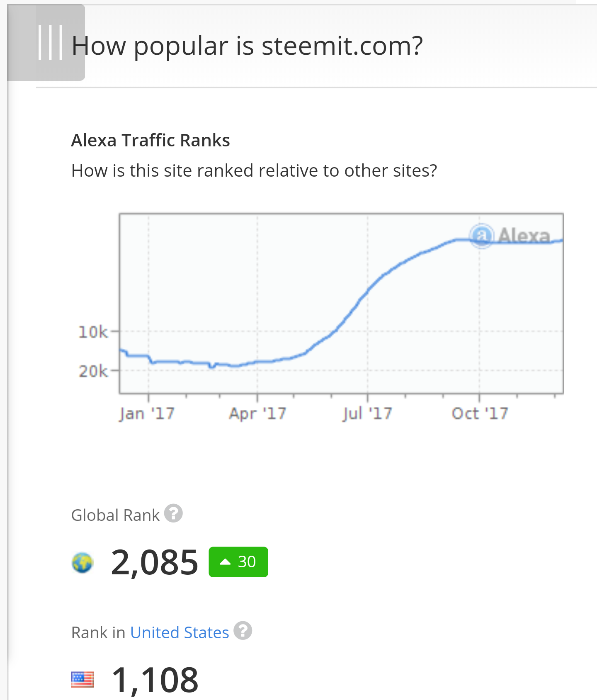This screenshot has height=700, width=597.
Task: Select the Oct '17 label on the chart axis
Action: click(x=480, y=413)
